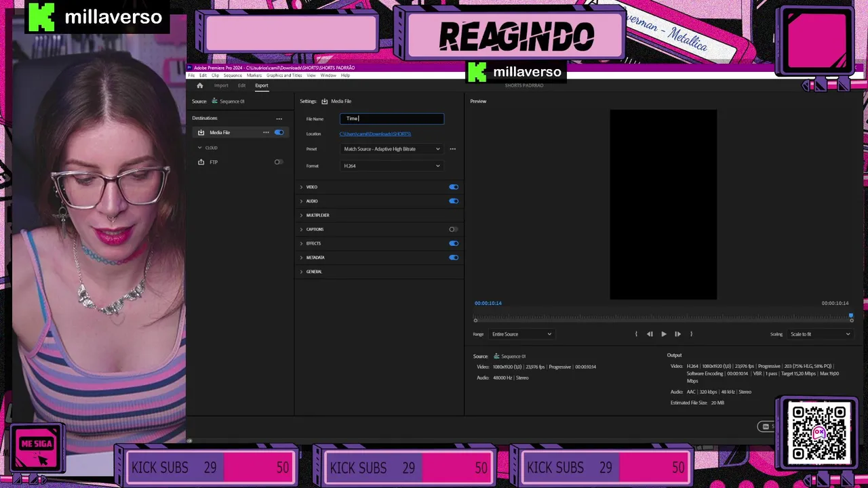
Task: Play the export preview
Action: coord(663,334)
